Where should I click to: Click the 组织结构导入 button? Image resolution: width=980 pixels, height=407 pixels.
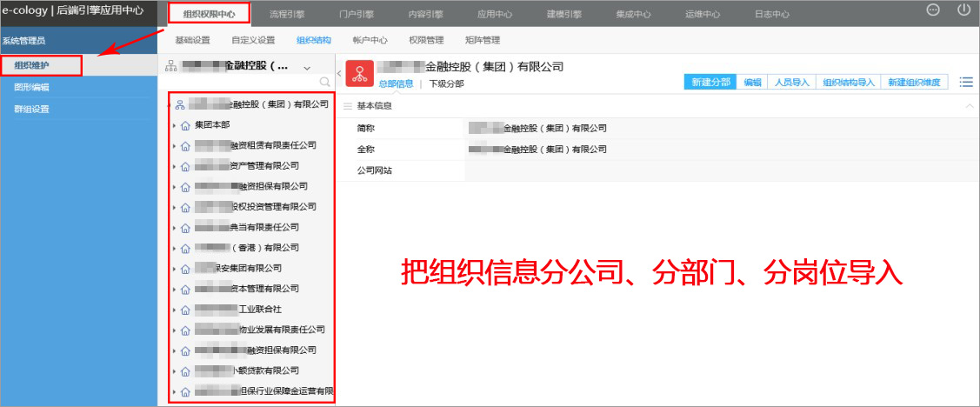click(x=848, y=82)
